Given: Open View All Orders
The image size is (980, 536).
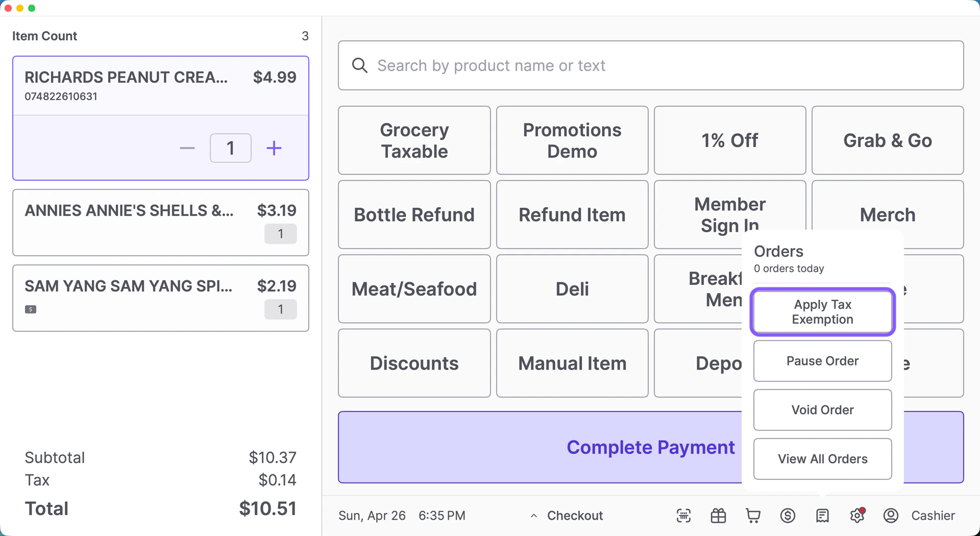Looking at the screenshot, I should pyautogui.click(x=822, y=458).
